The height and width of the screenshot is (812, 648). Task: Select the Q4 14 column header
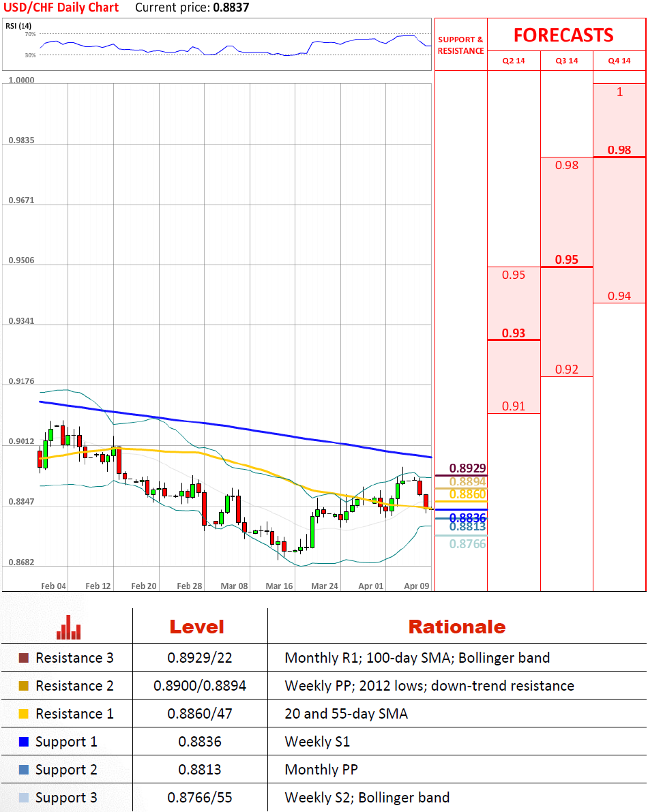point(619,61)
